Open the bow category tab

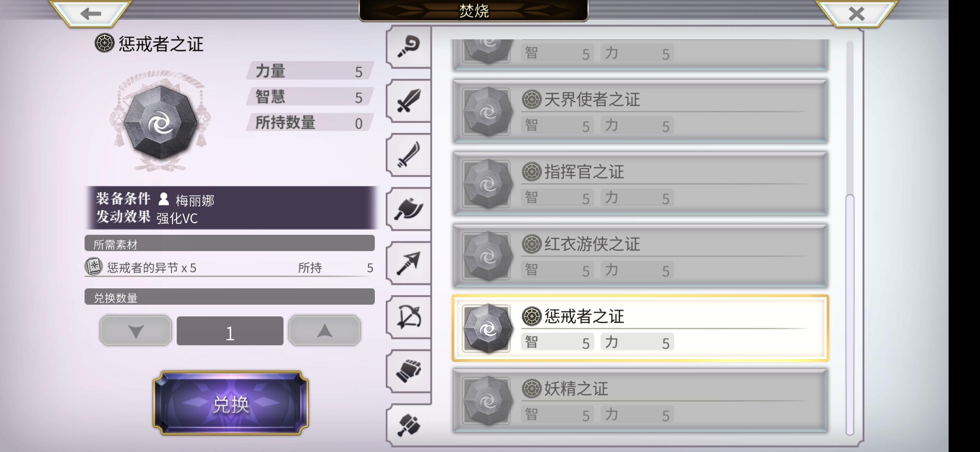pyautogui.click(x=408, y=317)
